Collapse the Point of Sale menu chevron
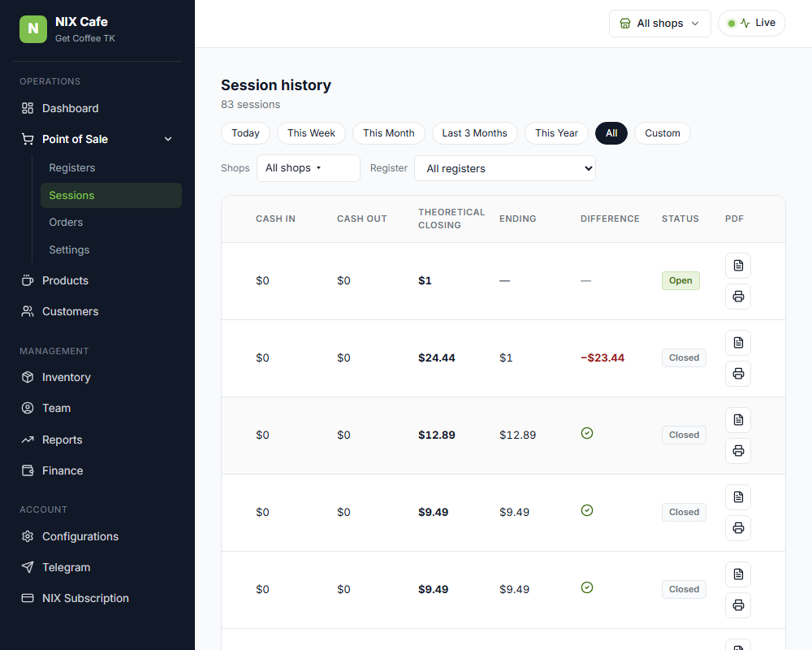The height and width of the screenshot is (650, 812). [168, 139]
